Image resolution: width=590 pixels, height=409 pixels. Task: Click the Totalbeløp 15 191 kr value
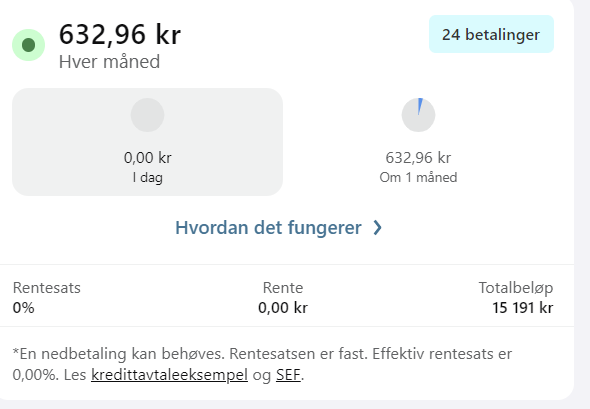[x=523, y=308]
